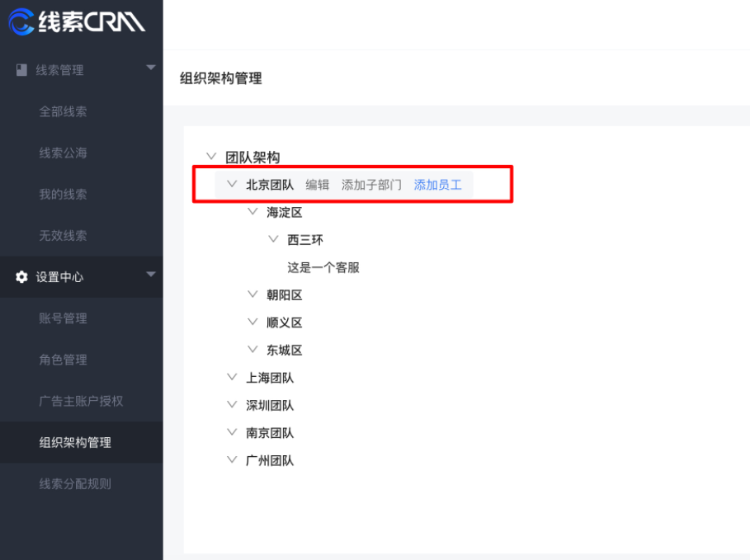
Task: Expand the 广州团队 node
Action: coord(232,459)
